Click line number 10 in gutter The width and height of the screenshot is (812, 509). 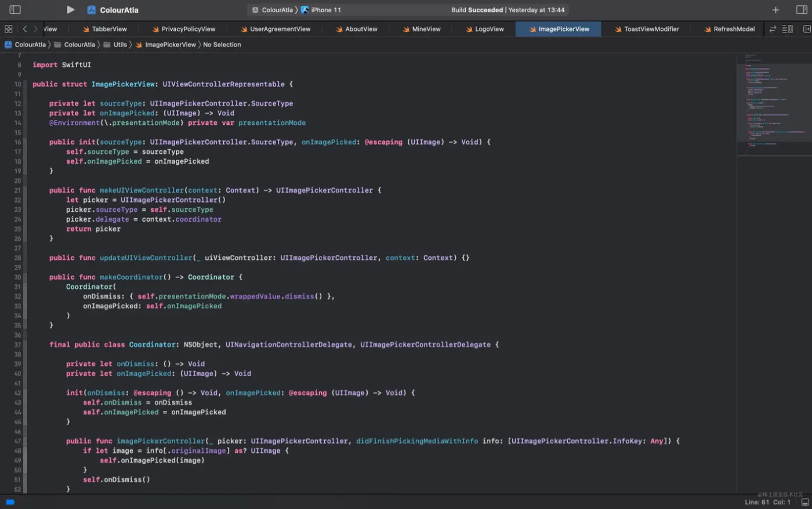click(17, 84)
